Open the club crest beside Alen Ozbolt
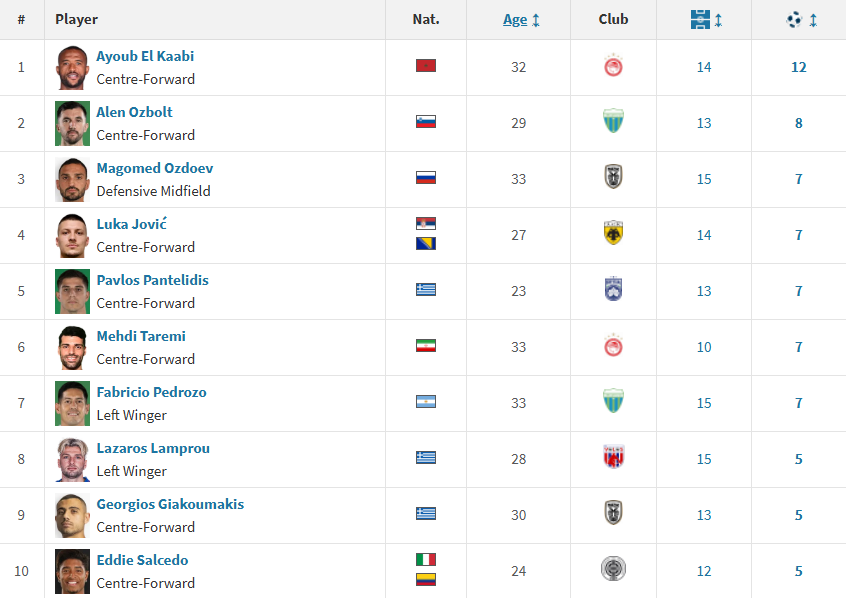 click(613, 123)
